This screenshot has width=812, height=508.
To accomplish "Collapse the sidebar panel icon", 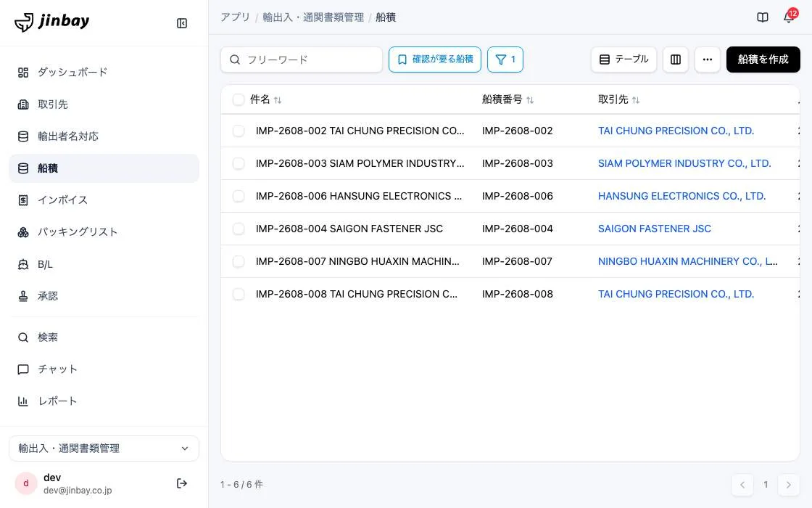I will pos(182,23).
